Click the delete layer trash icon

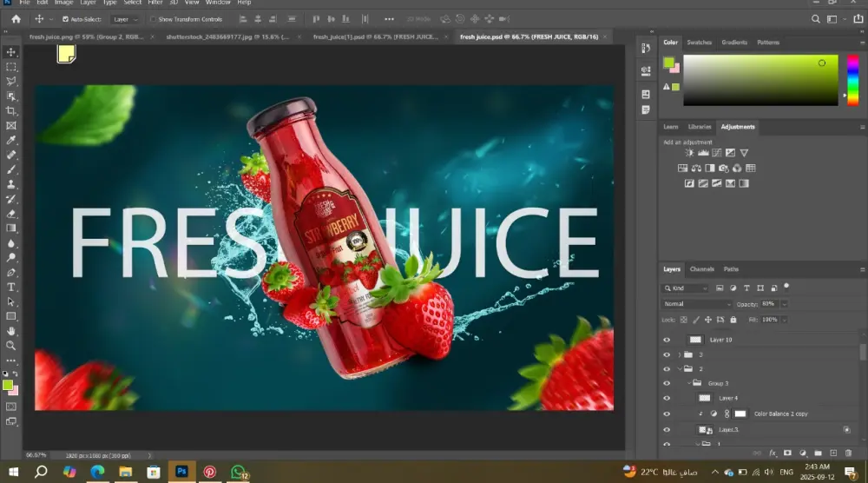(x=847, y=453)
